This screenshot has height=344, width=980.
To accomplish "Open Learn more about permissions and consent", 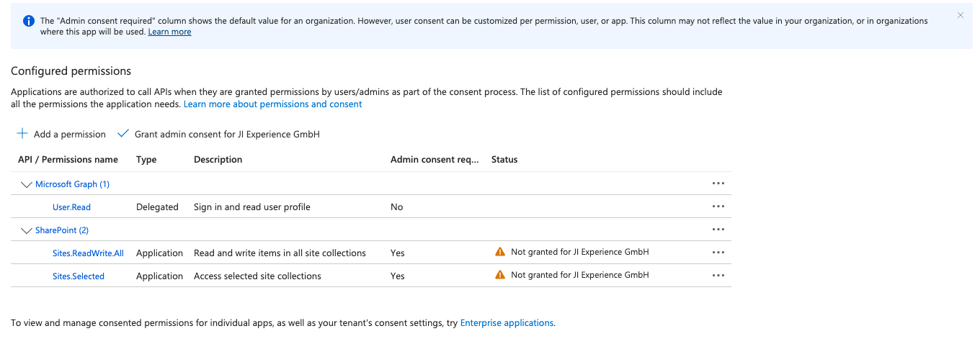I will click(272, 104).
